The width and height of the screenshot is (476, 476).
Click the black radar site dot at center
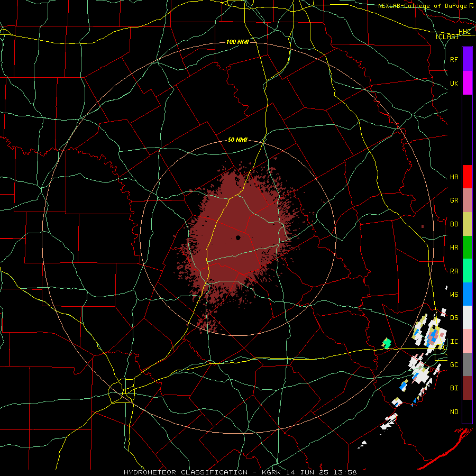tap(238, 237)
